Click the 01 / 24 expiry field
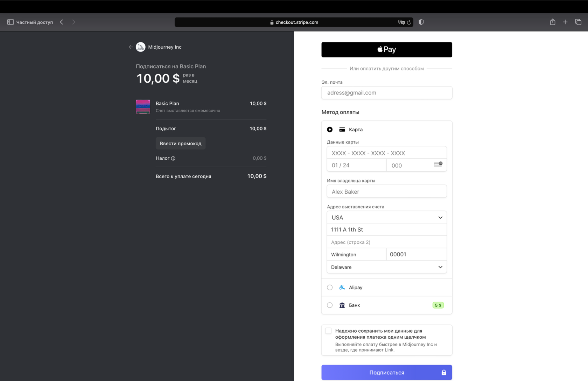 pos(357,165)
